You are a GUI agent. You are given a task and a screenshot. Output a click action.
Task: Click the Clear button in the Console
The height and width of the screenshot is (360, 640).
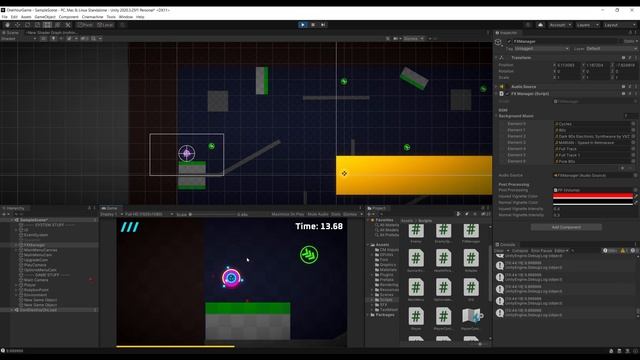tap(500, 251)
